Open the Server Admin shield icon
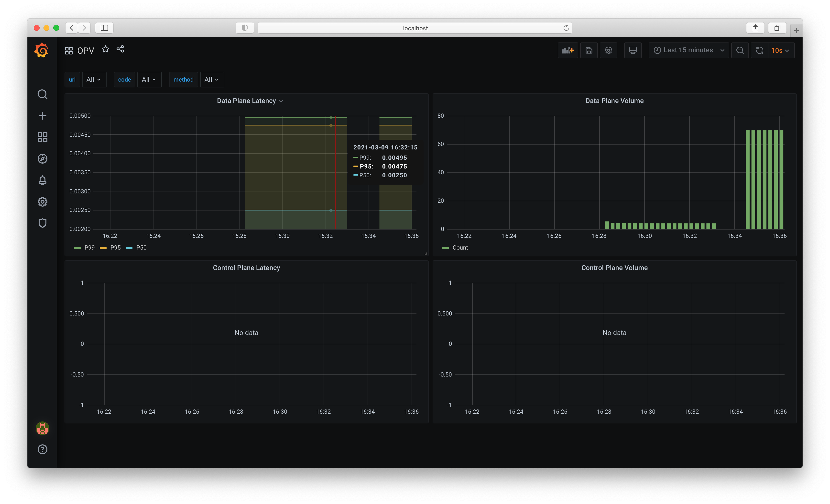The width and height of the screenshot is (830, 504). coord(43,223)
